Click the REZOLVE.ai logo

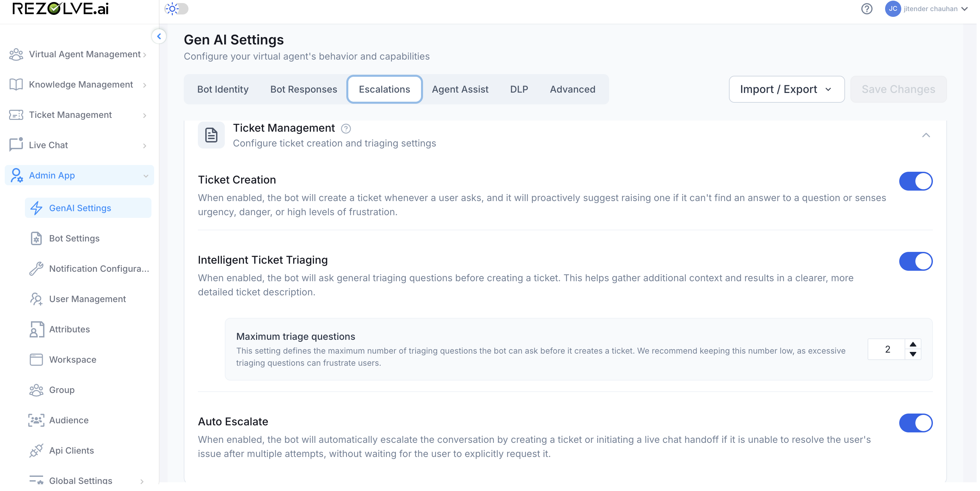pyautogui.click(x=61, y=8)
